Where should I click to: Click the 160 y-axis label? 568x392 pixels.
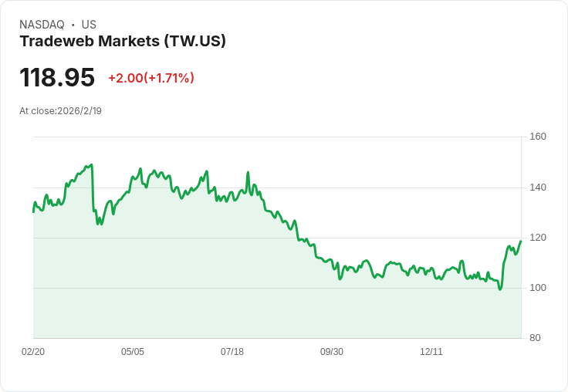(x=538, y=137)
